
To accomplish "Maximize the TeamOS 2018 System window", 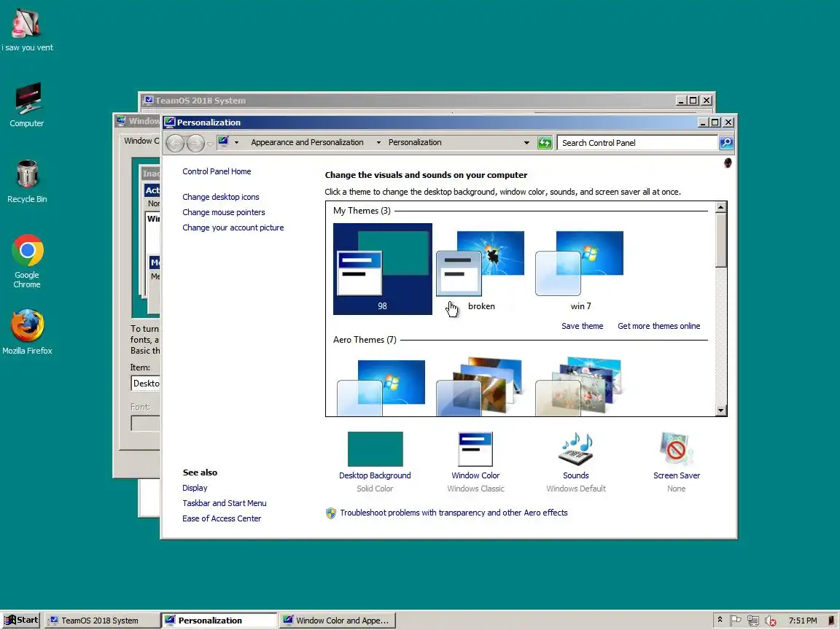I will (x=693, y=101).
